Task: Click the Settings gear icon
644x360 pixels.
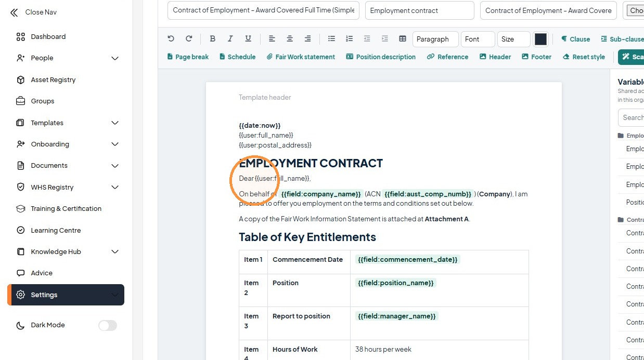Action: 21,295
